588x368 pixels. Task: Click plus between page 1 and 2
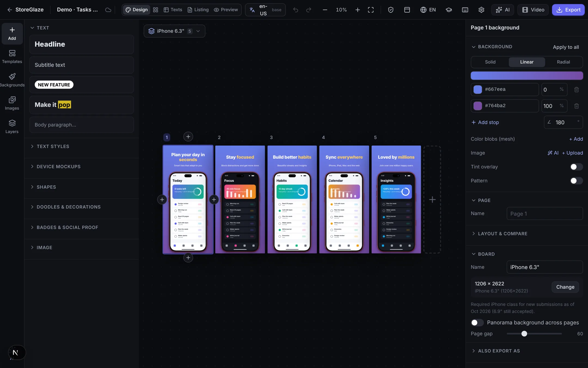pyautogui.click(x=214, y=200)
